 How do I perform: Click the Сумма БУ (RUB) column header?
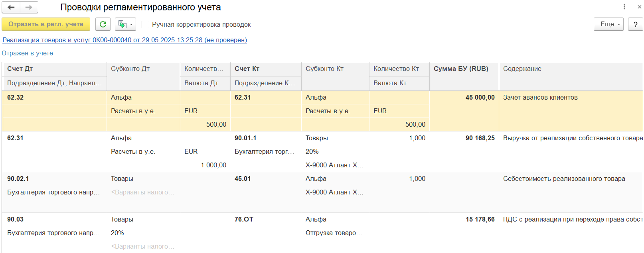[x=461, y=69]
